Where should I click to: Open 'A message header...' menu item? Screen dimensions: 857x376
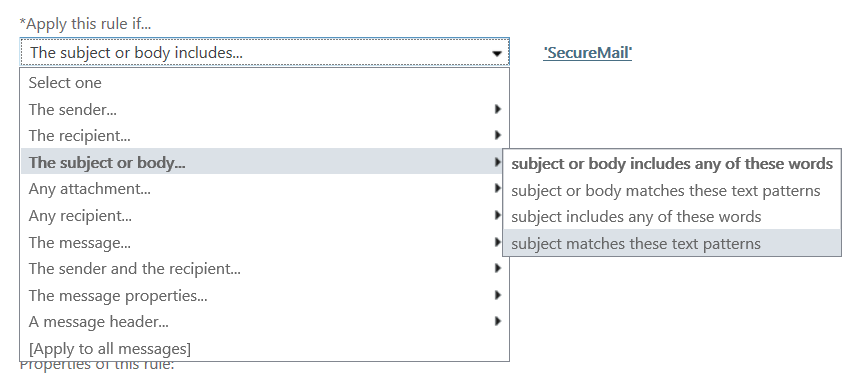click(x=265, y=322)
